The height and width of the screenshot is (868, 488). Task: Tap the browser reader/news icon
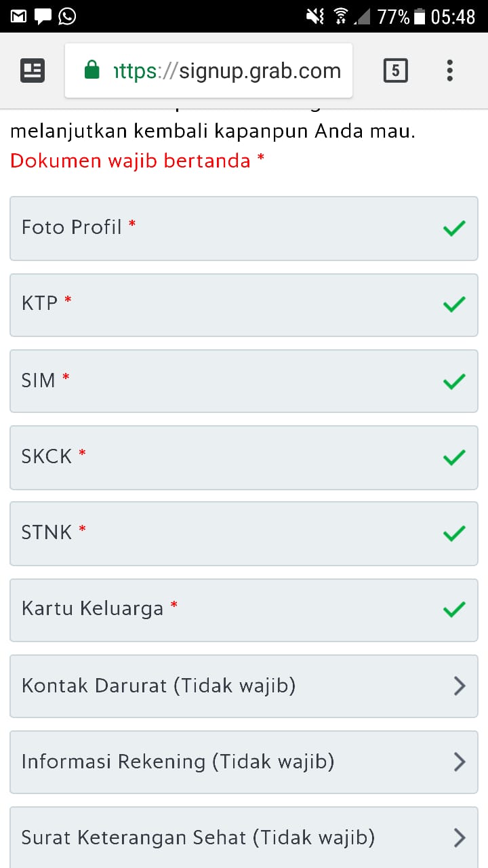(x=33, y=71)
